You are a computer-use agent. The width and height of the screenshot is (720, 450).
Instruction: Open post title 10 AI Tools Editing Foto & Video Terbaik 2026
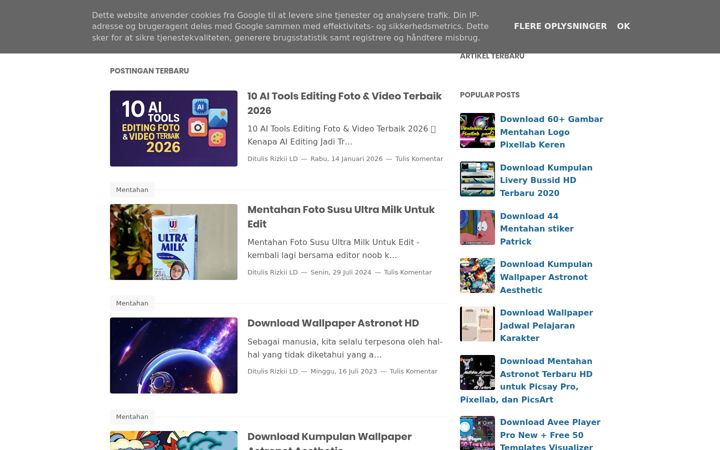tap(344, 103)
